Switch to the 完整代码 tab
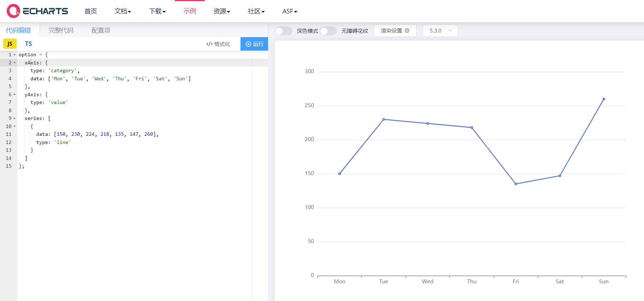 click(61, 30)
